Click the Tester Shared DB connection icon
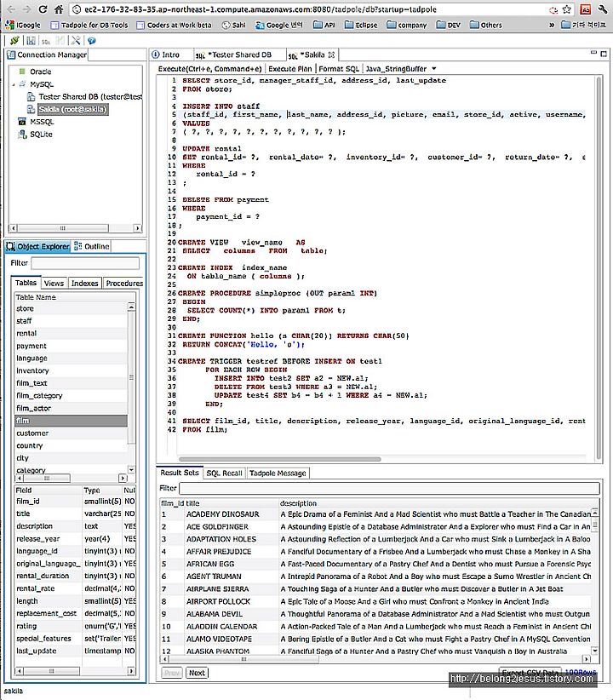The width and height of the screenshot is (613, 700). point(31,96)
